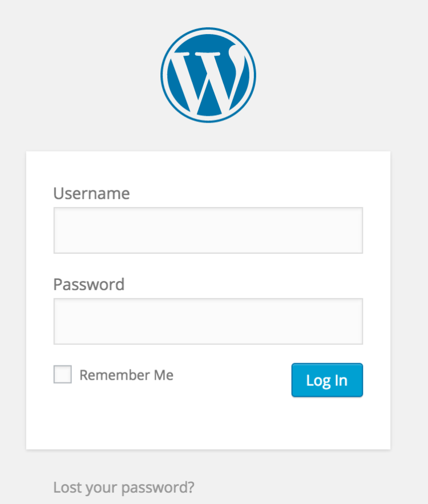Click the Lost your password? link

[123, 487]
